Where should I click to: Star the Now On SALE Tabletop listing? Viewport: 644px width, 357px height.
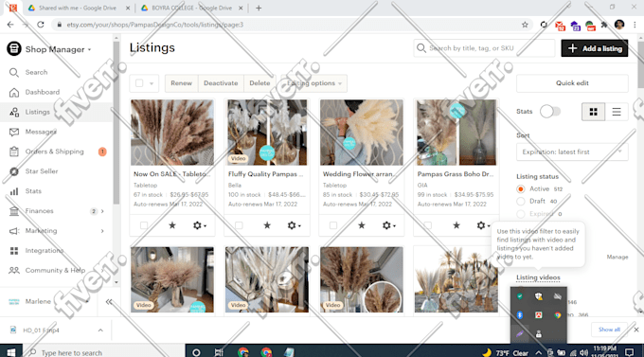[172, 225]
